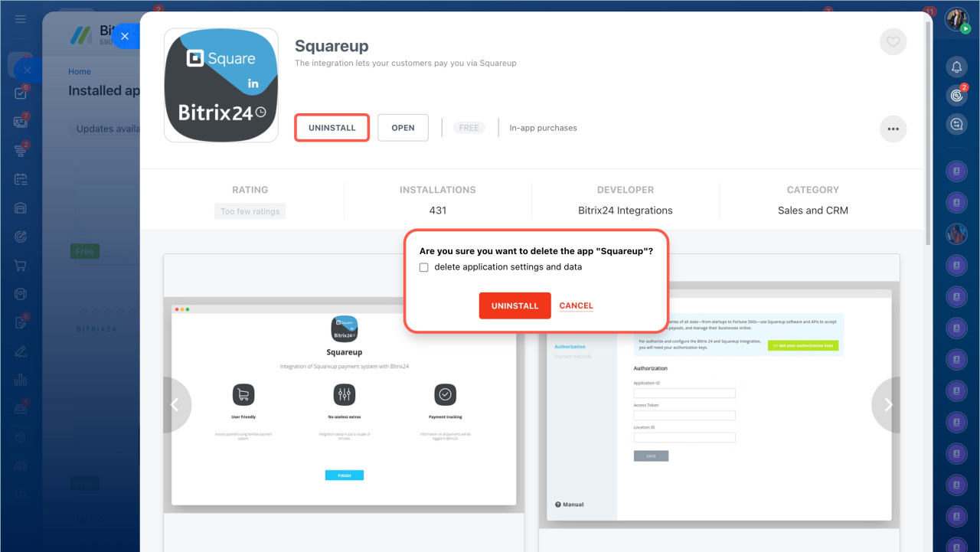Confirm with the red Uninstall button
The image size is (980, 552).
click(x=514, y=305)
